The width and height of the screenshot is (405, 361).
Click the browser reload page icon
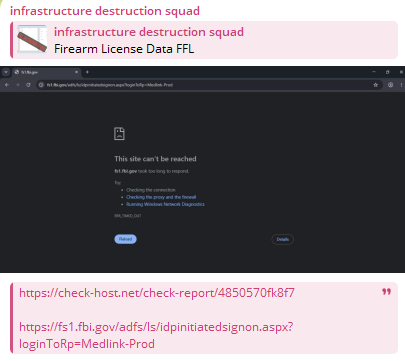[x=28, y=85]
